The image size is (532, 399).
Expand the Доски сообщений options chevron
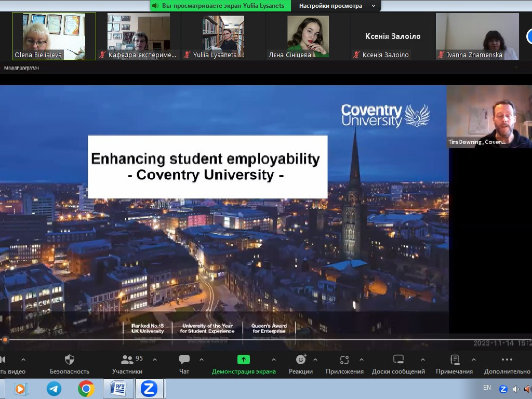click(423, 360)
